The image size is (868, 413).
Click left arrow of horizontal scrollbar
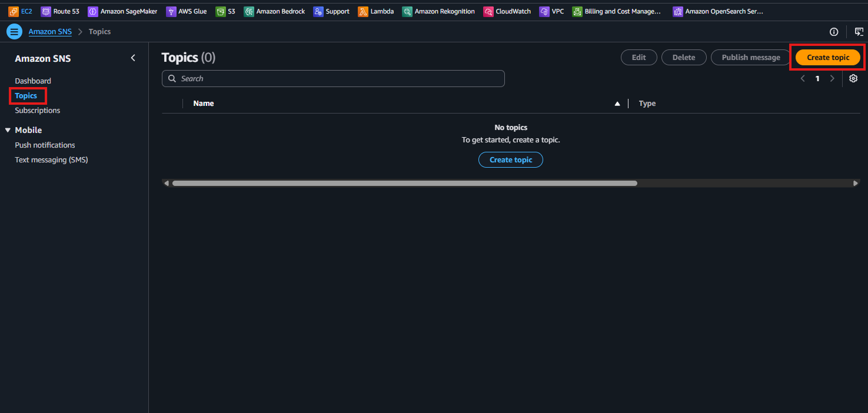pos(167,183)
